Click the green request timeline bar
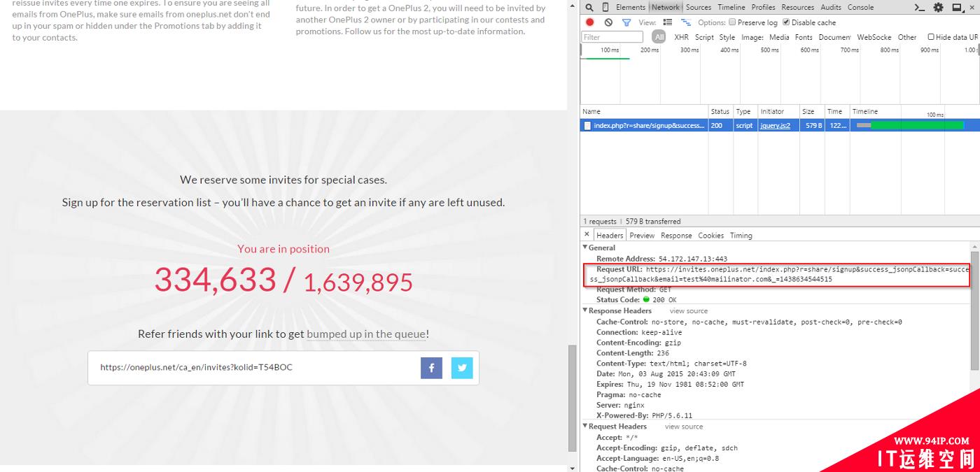 (917, 126)
